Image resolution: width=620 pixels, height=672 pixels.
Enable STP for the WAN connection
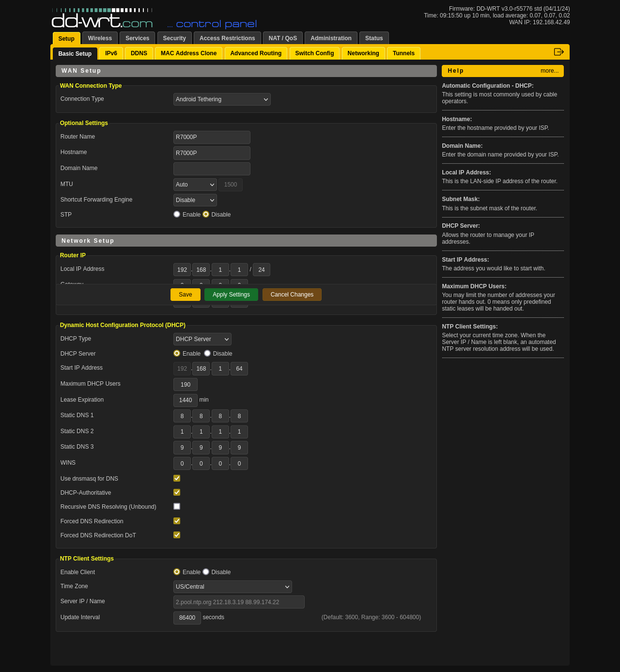point(177,214)
